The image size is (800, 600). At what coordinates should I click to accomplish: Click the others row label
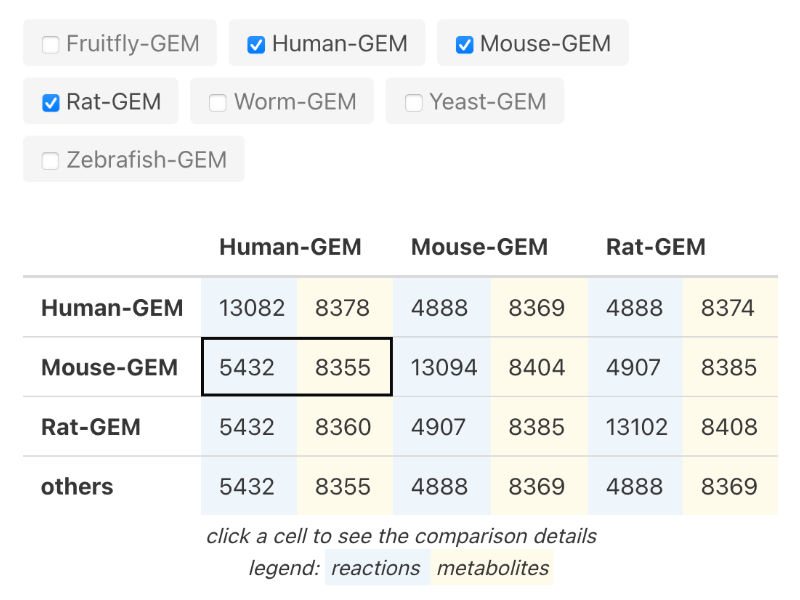77,487
